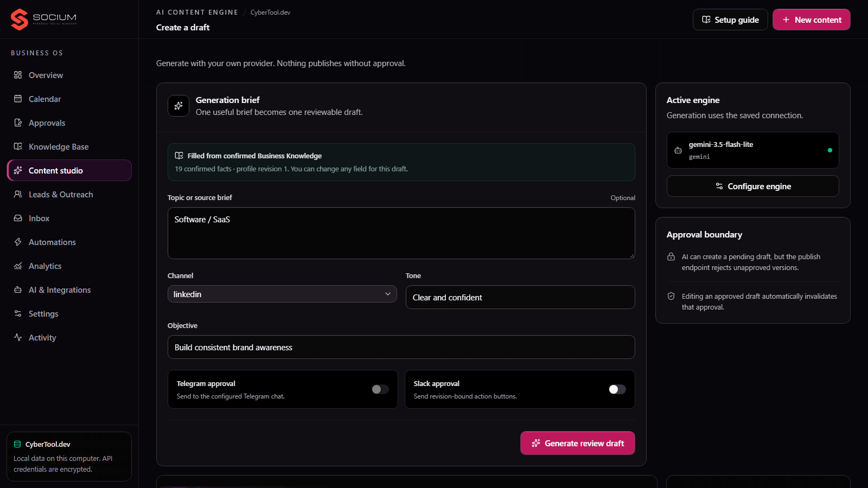The width and height of the screenshot is (868, 488).
Task: Navigate to Analytics
Action: coord(69,266)
